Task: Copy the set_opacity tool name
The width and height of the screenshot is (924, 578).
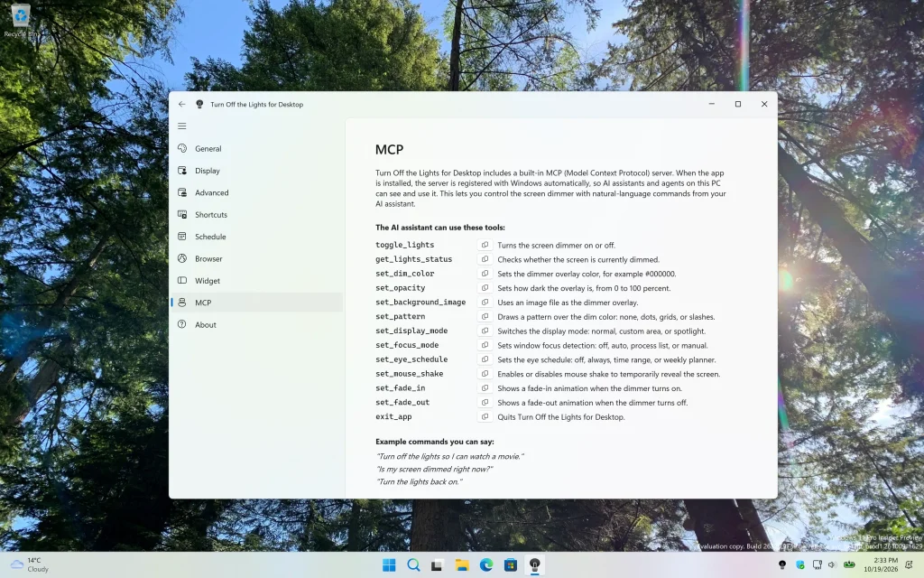Action: (485, 288)
